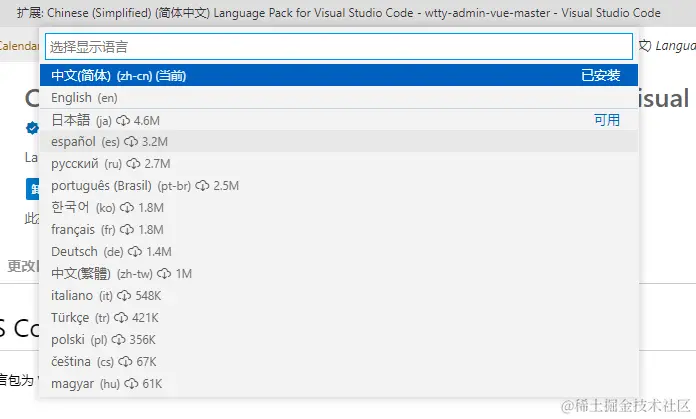Select 中文(繁體) (zh-tw) language option
This screenshot has height=419, width=696.
coord(339,273)
